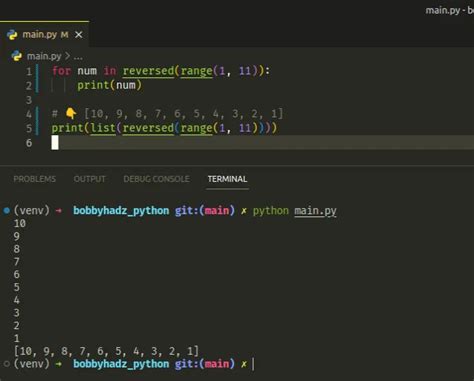Open the DEBUG CONSOLE tab
Image resolution: width=474 pixels, height=381 pixels.
point(156,179)
